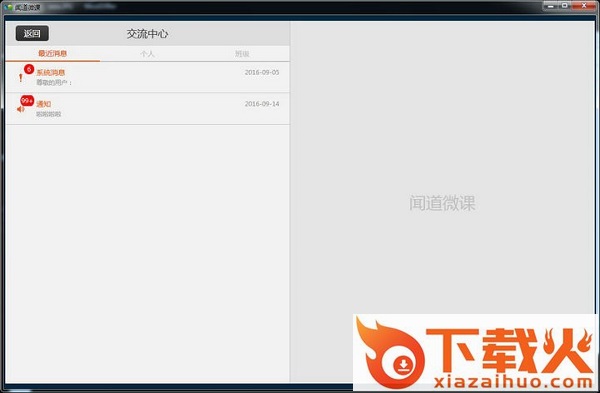Click the preview text under 通知
600x393 pixels.
point(49,114)
